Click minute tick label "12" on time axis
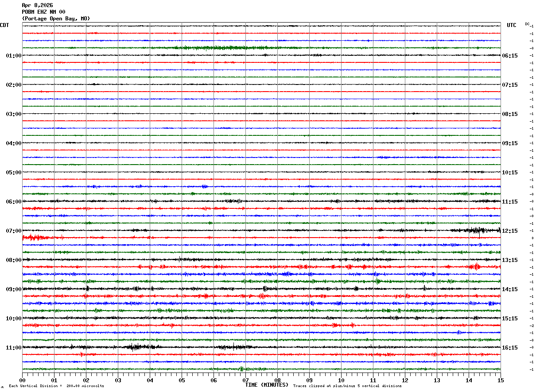The width and height of the screenshot is (536, 392). [405, 380]
